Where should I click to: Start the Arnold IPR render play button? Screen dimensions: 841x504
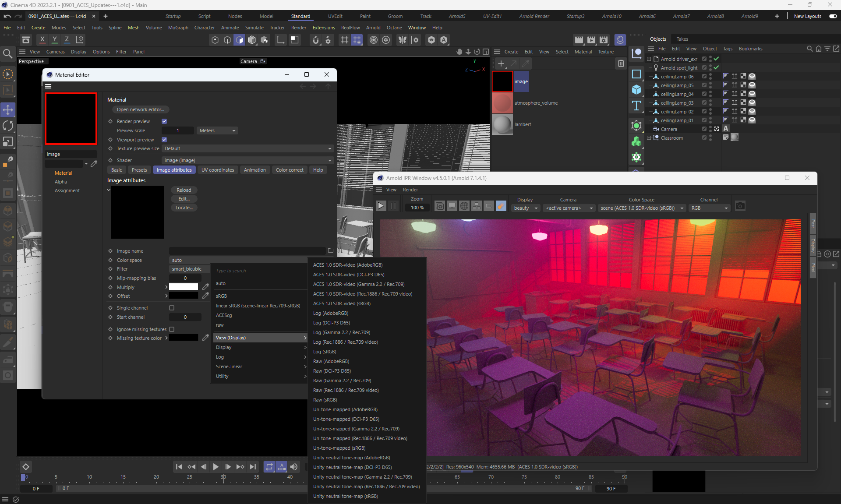(381, 206)
